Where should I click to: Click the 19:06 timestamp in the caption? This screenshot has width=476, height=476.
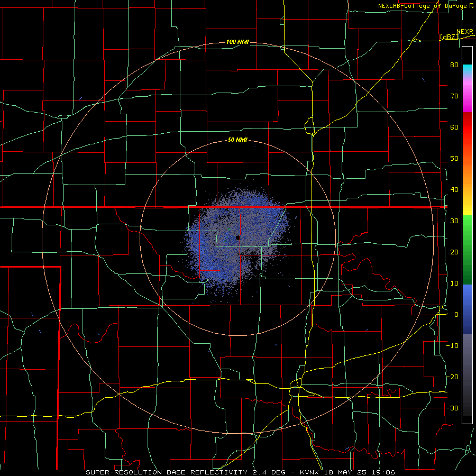pyautogui.click(x=385, y=472)
